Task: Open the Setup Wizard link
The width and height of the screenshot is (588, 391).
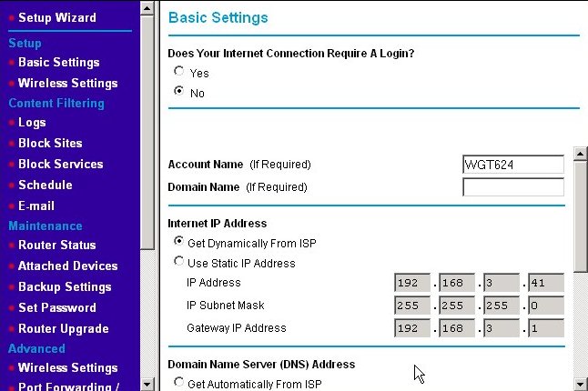Action: (x=57, y=17)
